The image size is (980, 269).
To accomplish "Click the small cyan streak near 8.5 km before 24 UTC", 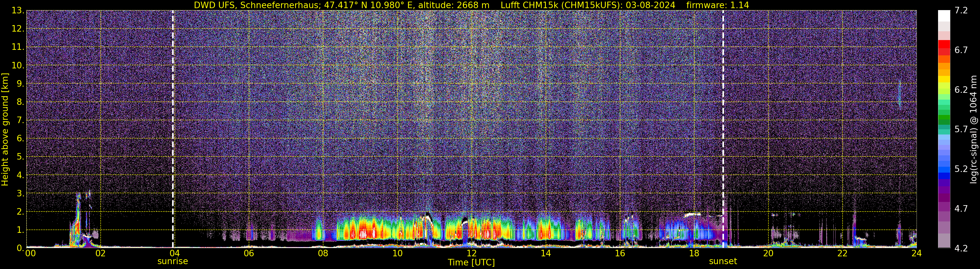I will click(x=899, y=94).
